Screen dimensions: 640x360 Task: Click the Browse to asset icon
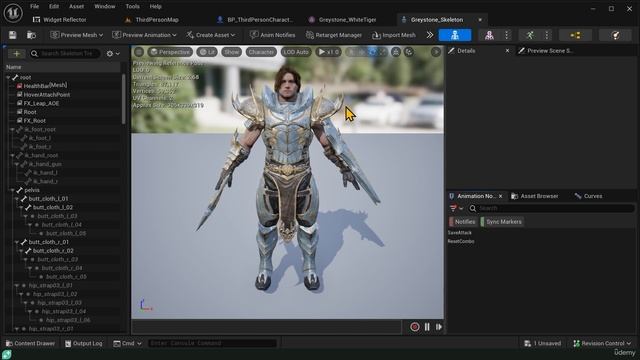(31, 35)
